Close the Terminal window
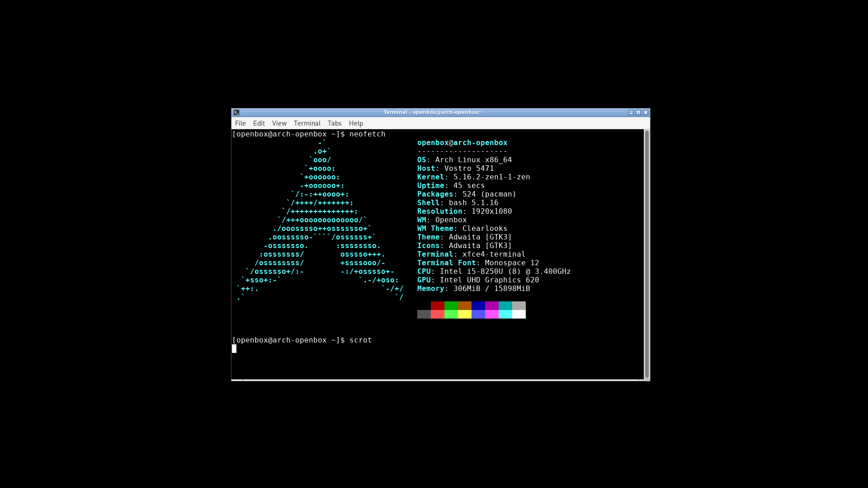This screenshot has height=488, width=868. pyautogui.click(x=646, y=113)
